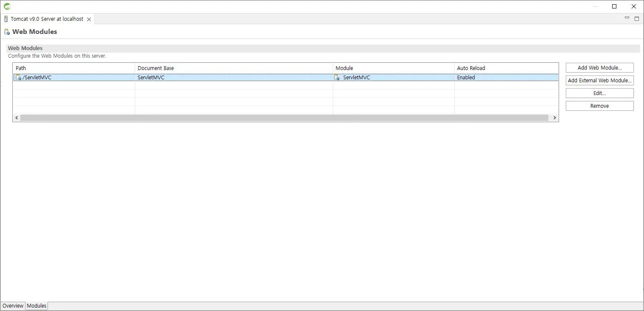This screenshot has width=644, height=311.
Task: Click the Spring leaf application icon
Action: (x=7, y=6)
